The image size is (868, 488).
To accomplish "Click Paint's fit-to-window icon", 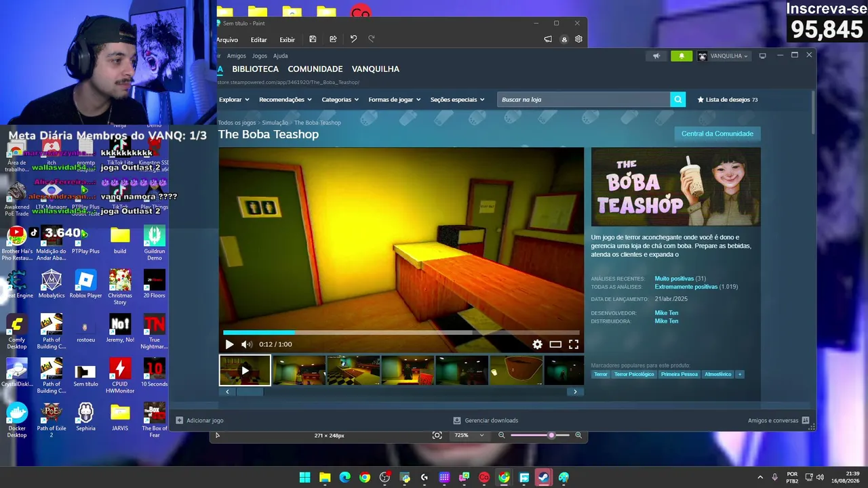I will pyautogui.click(x=437, y=435).
